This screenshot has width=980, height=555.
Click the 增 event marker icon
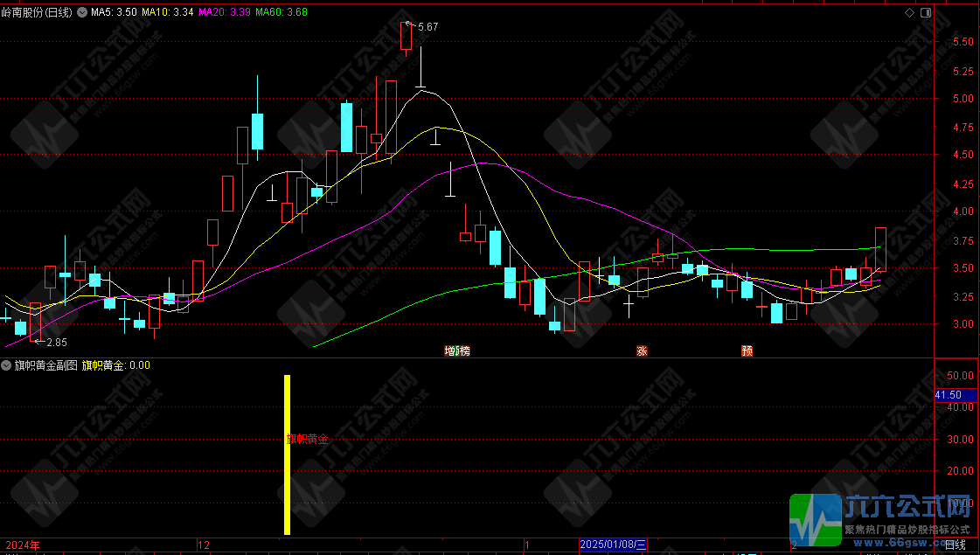click(450, 351)
